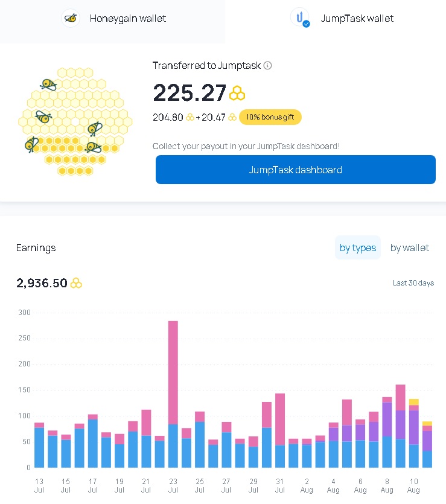The height and width of the screenshot is (504, 446).
Task: Click the pink segment of 21 Jul bar
Action: click(x=146, y=423)
